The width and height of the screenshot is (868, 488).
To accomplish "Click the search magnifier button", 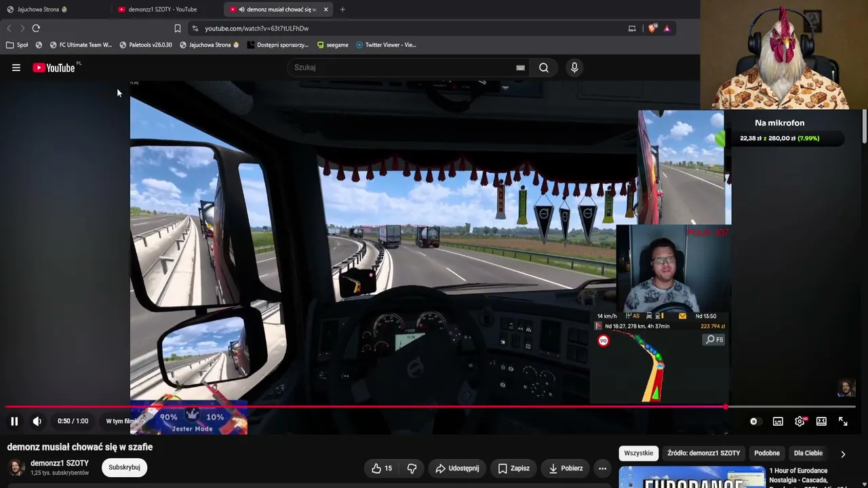I will pos(544,68).
